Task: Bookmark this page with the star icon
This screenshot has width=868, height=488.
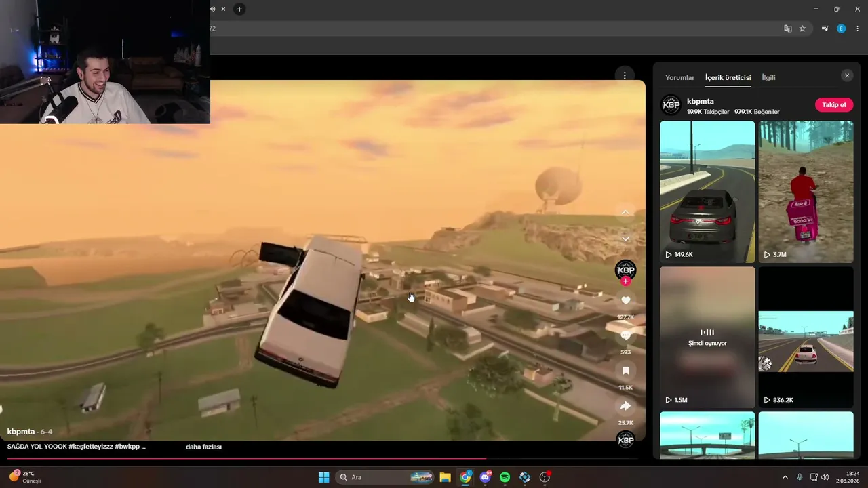Action: click(803, 28)
